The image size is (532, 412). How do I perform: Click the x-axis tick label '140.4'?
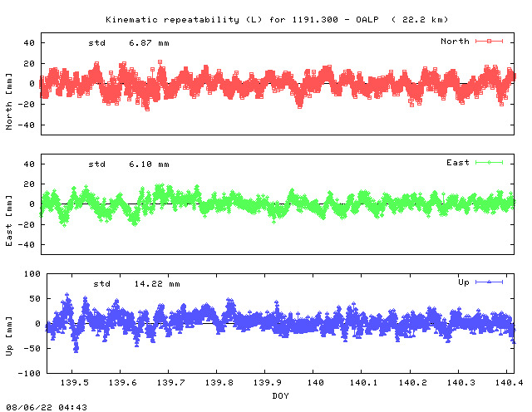[509, 383]
